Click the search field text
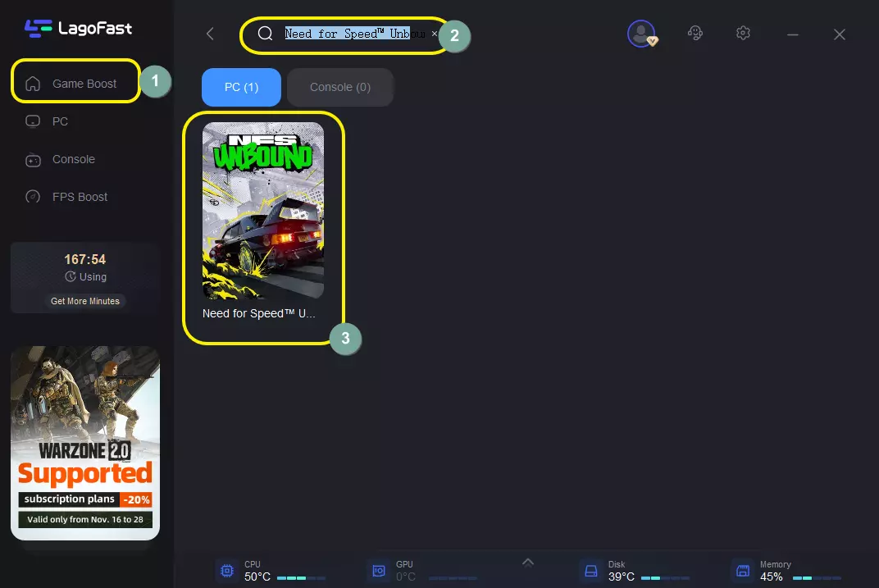 (x=353, y=34)
